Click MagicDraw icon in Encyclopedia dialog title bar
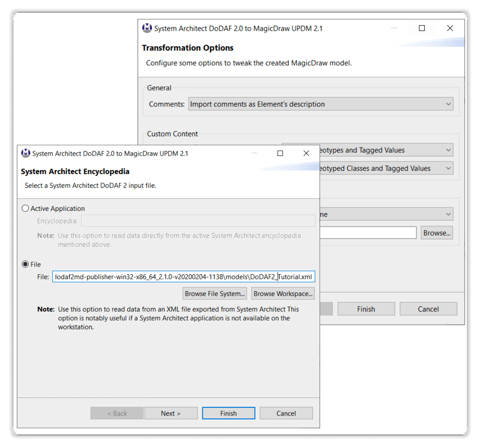This screenshot has width=482, height=448. click(26, 153)
